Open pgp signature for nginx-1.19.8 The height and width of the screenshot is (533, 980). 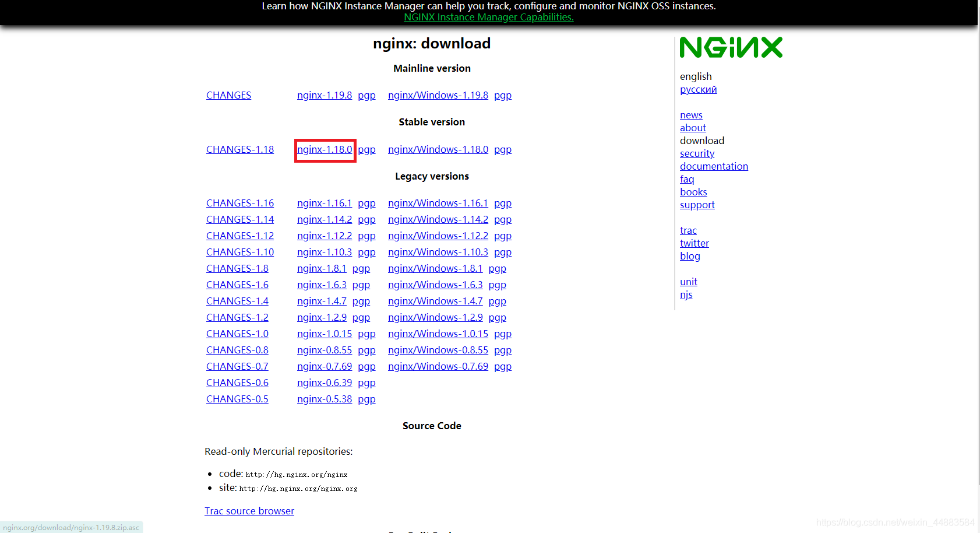[366, 95]
